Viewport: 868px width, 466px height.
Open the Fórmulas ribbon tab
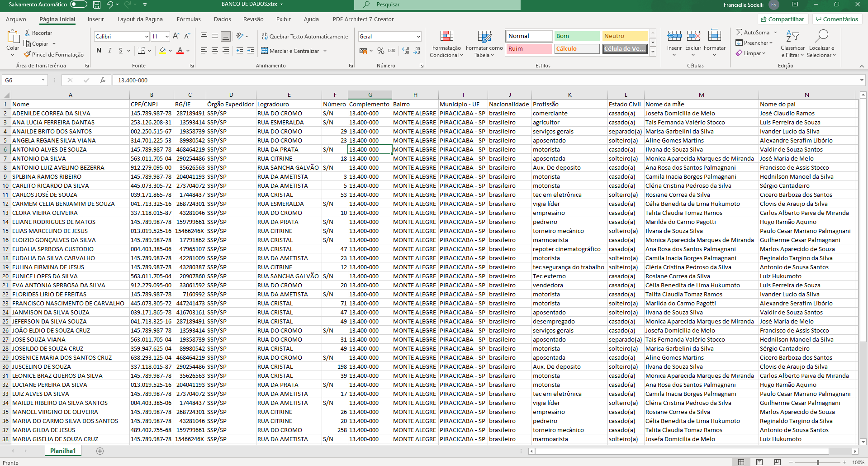click(189, 19)
